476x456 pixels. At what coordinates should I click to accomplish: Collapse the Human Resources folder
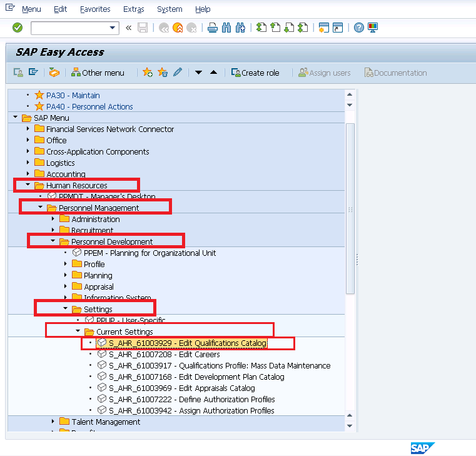coord(28,185)
